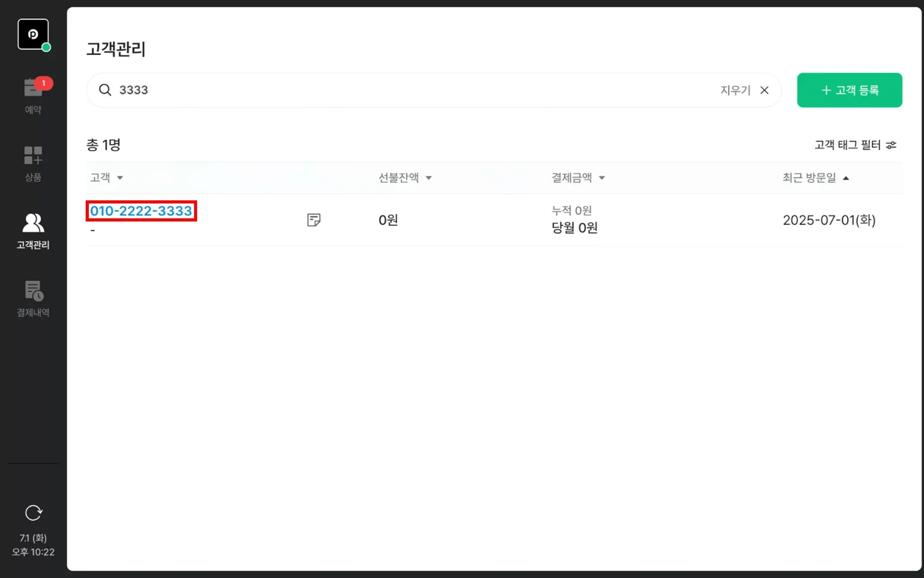
Task: Click the refresh sync icon
Action: (x=33, y=513)
